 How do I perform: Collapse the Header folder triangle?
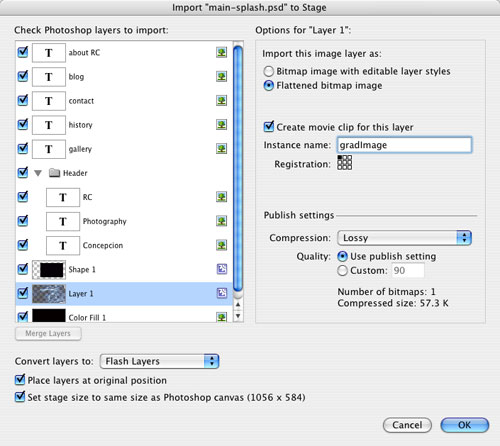coord(38,173)
